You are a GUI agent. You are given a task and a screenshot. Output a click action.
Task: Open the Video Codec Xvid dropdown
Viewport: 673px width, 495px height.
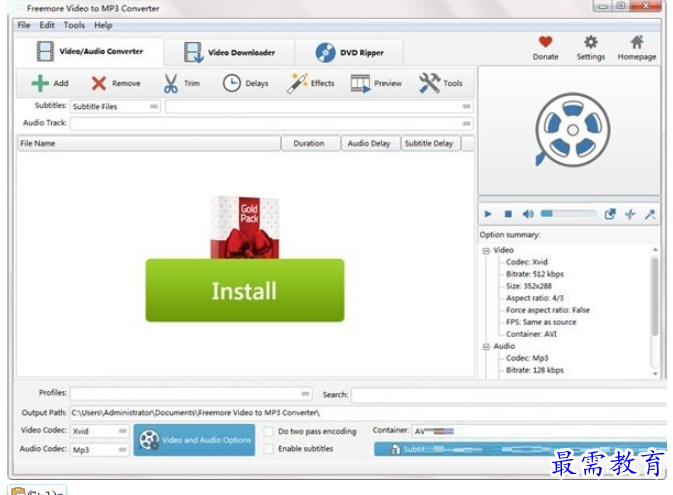[x=100, y=431]
